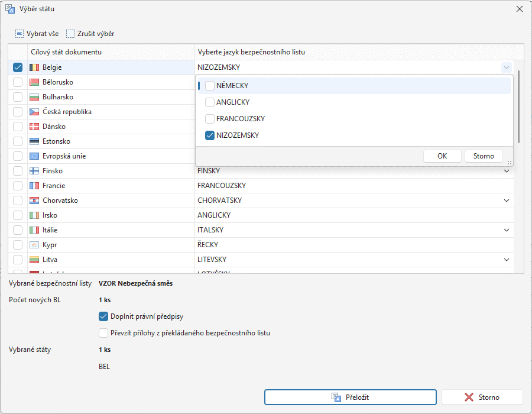Check the ANGLICKY language option
The width and height of the screenshot is (532, 414).
pyautogui.click(x=210, y=102)
